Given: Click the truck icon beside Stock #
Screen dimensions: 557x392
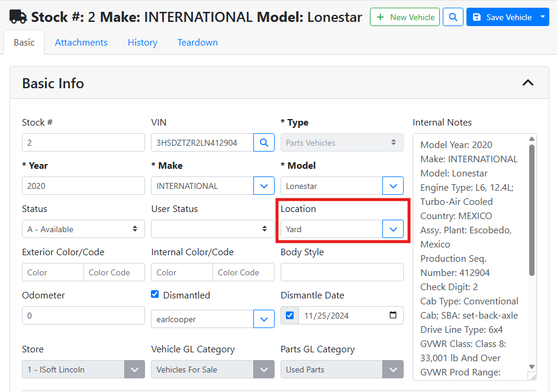Looking at the screenshot, I should pos(18,17).
